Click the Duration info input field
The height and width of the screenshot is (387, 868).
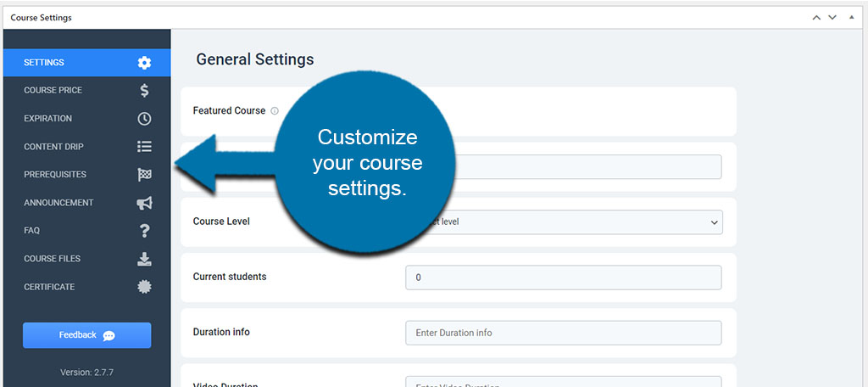564,333
